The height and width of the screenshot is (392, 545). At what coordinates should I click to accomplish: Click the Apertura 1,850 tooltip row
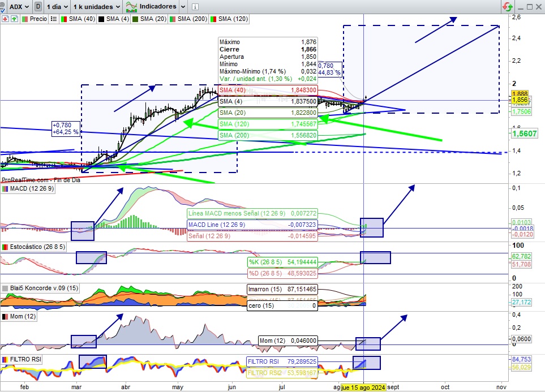point(268,57)
